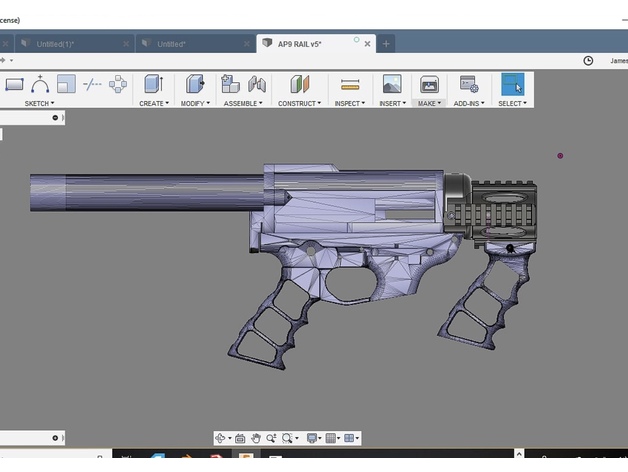Image resolution: width=628 pixels, height=472 pixels.
Task: Open the Grid and Snaps dropdown
Action: [333, 438]
